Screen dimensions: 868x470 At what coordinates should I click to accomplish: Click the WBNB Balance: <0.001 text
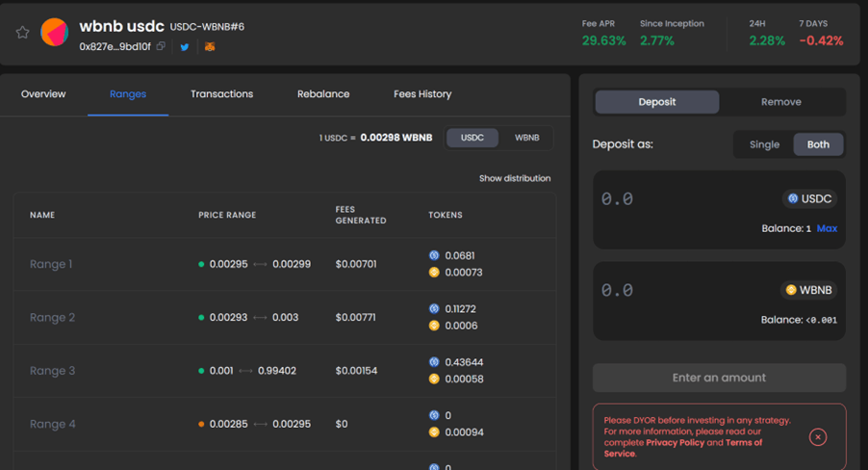[x=799, y=320]
